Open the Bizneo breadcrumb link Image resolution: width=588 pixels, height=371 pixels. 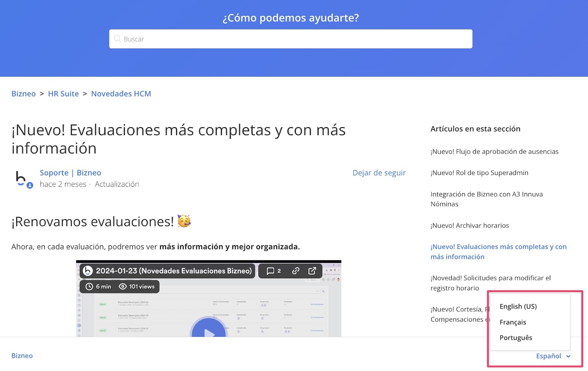[x=24, y=94]
